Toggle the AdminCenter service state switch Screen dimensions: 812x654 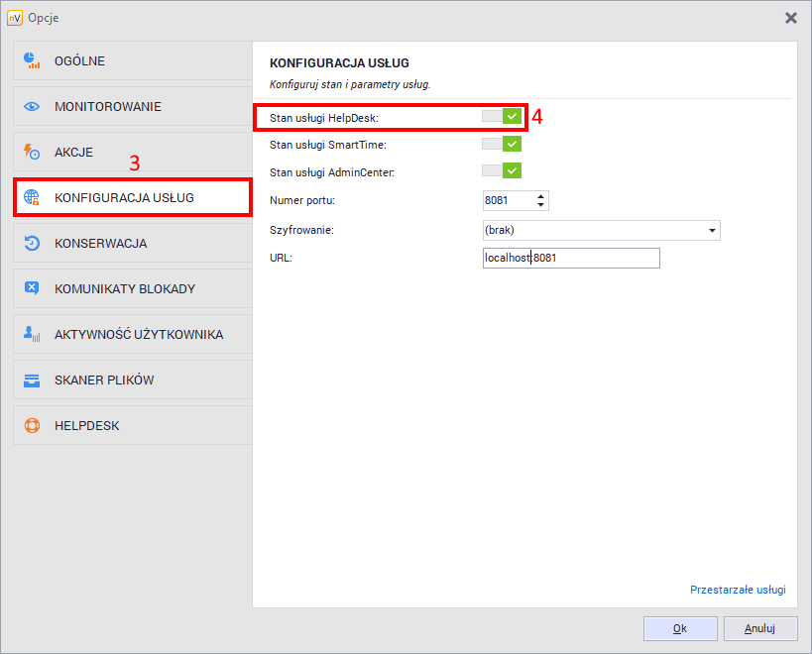pyautogui.click(x=501, y=171)
